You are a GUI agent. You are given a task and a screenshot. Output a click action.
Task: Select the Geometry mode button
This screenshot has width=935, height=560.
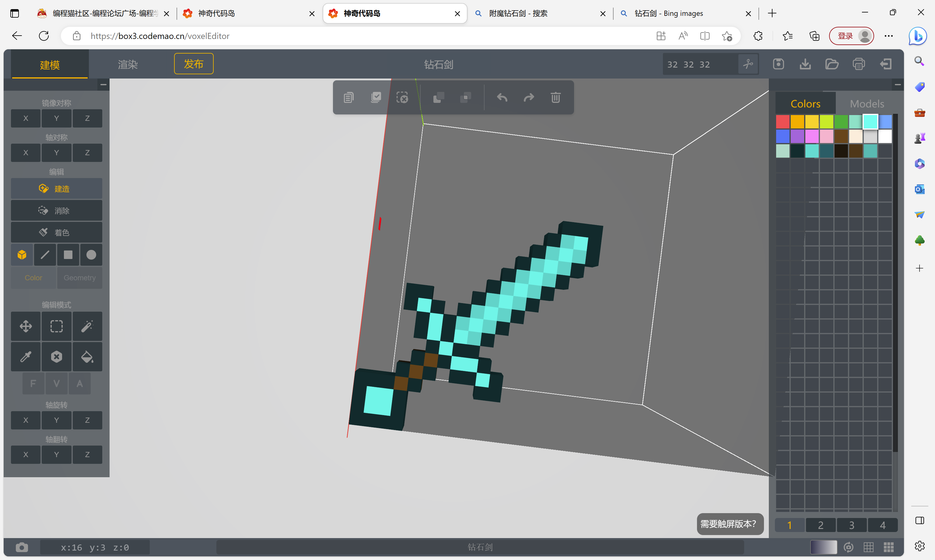(80, 278)
